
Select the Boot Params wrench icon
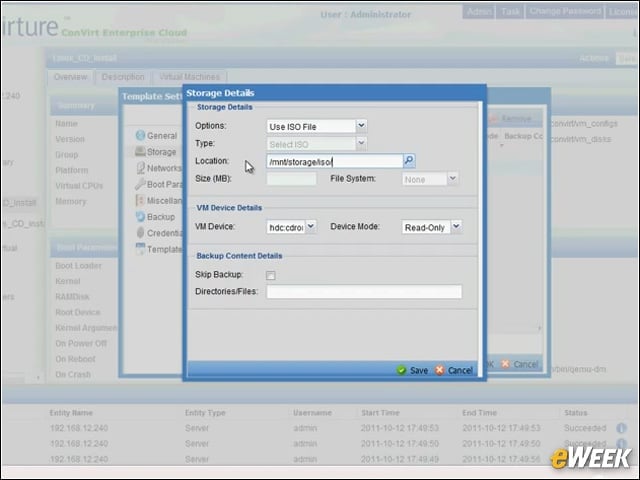click(140, 184)
